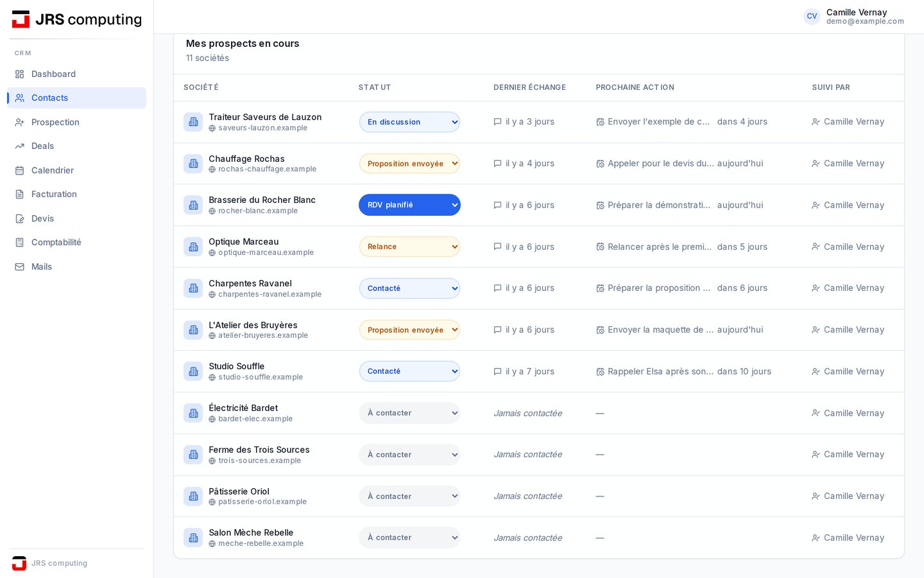Open the Dashboard menu item
The image size is (924, 578).
pyautogui.click(x=77, y=74)
